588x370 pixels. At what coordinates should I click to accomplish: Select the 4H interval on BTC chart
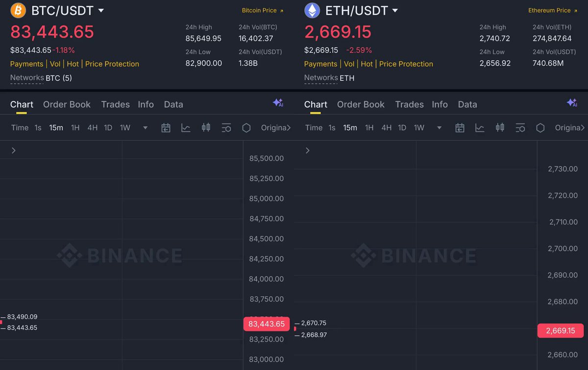pos(93,128)
